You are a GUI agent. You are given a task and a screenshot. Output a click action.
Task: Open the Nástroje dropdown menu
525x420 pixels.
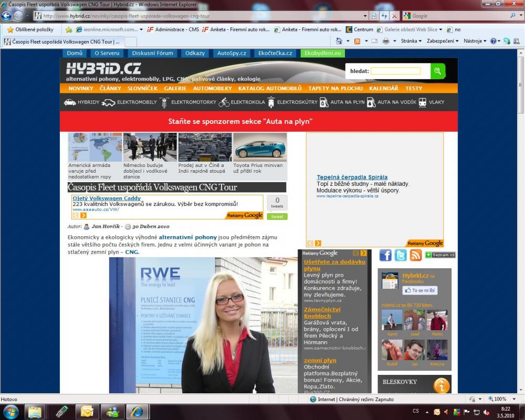(475, 41)
